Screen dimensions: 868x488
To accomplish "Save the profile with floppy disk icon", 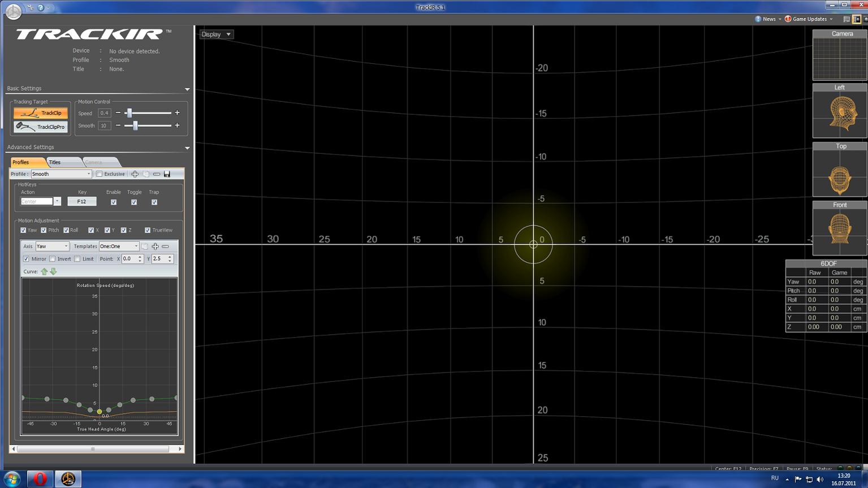I will [x=167, y=174].
